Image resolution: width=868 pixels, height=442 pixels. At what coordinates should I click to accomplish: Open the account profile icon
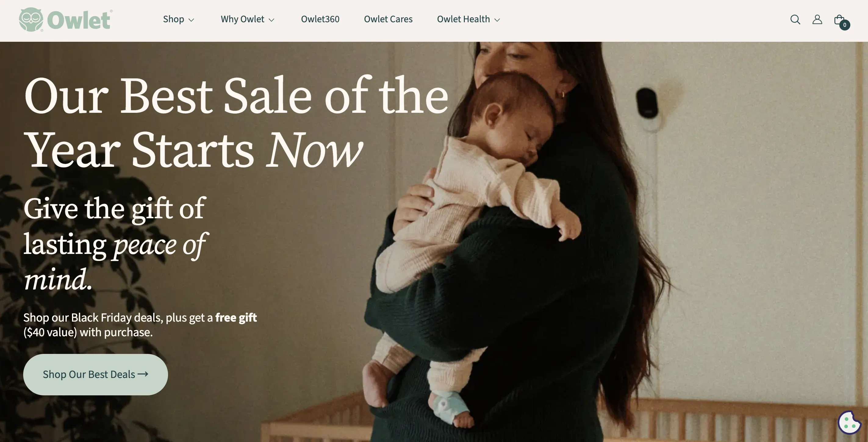coord(817,20)
